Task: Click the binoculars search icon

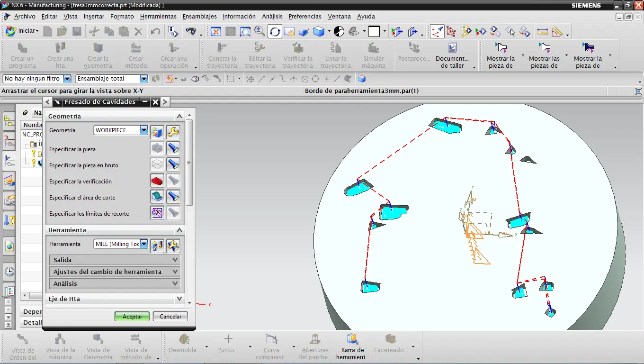Action: [191, 32]
